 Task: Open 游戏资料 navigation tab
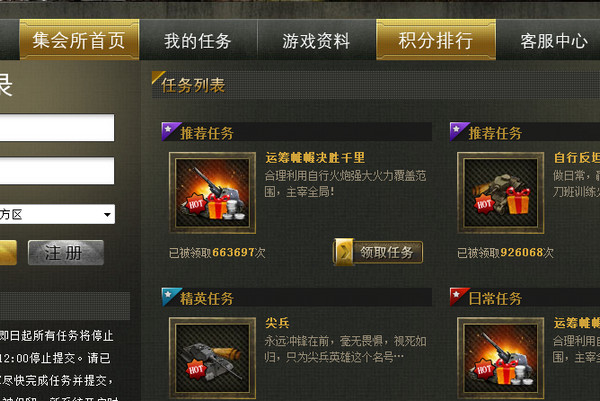[x=316, y=41]
